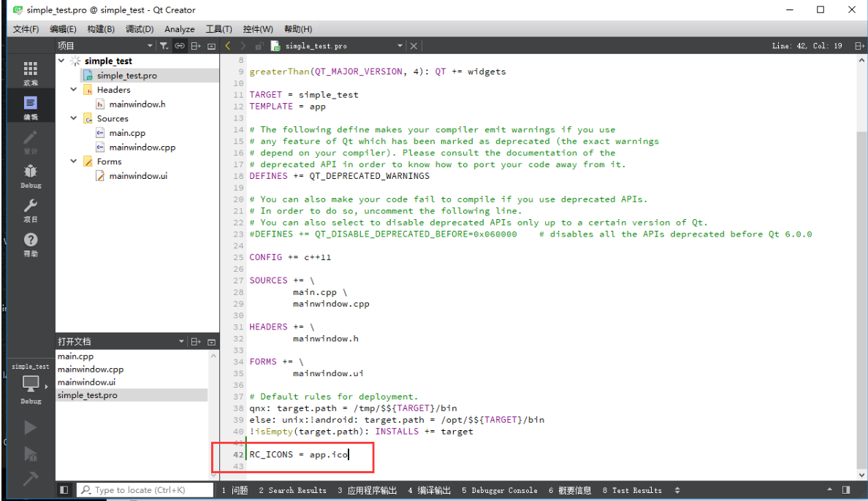Open Projects mode with the wrench icon

pos(31,210)
